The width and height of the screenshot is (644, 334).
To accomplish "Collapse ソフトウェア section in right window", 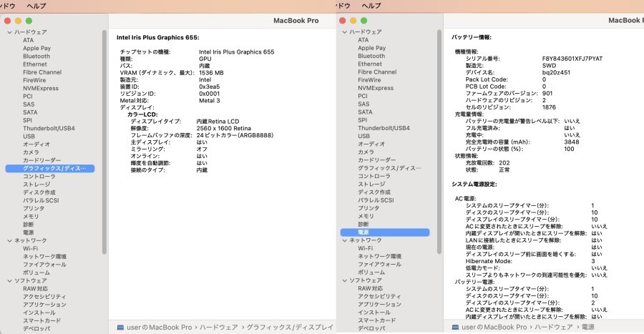I will pos(345,280).
